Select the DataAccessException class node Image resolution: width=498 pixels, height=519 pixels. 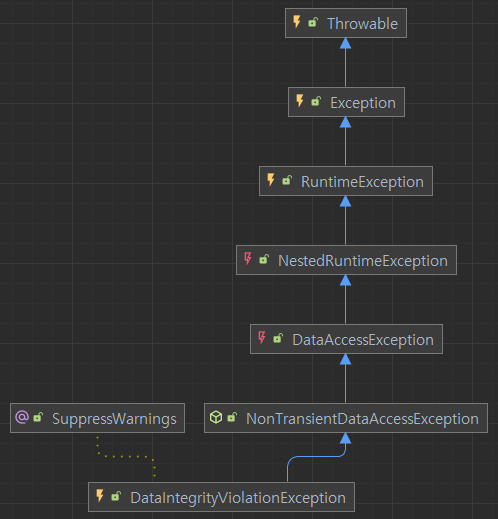346,339
